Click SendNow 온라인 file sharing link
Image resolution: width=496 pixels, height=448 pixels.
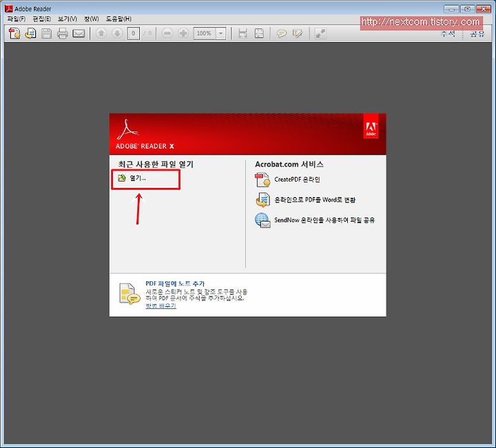pos(324,220)
